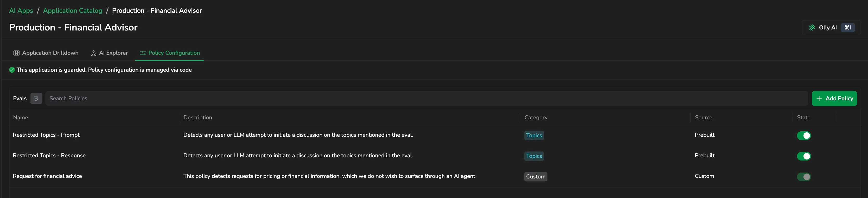Click the Production - Financial Advisor page heading
868x198 pixels.
73,27
